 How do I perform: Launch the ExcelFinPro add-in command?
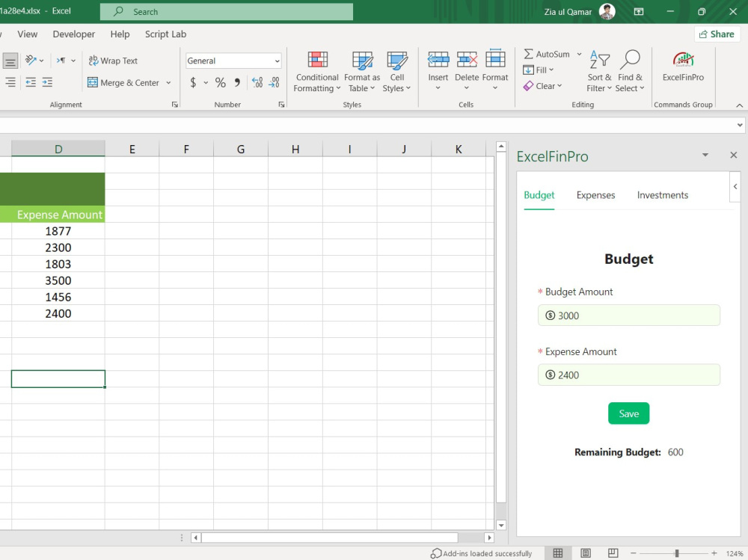(683, 67)
